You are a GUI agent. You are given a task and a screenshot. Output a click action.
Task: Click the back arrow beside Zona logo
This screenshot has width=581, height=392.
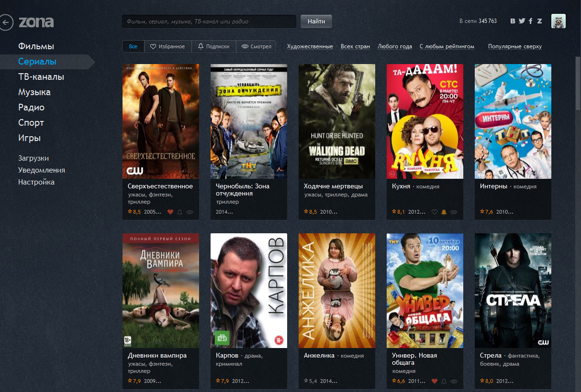click(6, 22)
